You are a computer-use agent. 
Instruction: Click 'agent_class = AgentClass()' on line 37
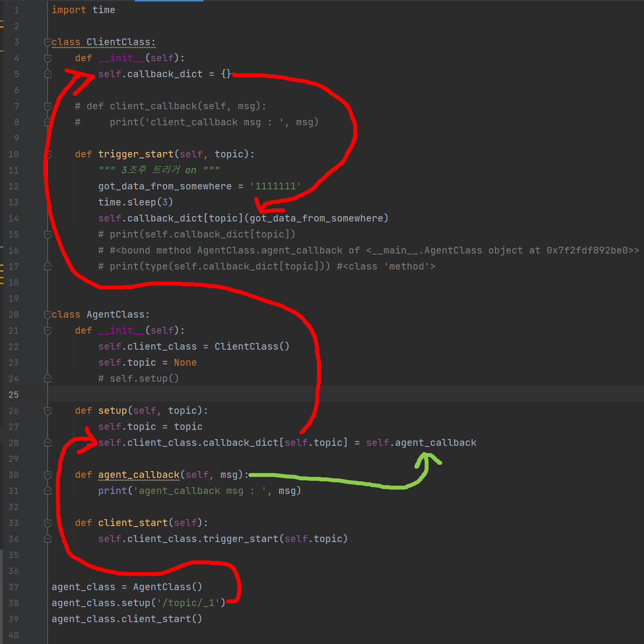127,587
